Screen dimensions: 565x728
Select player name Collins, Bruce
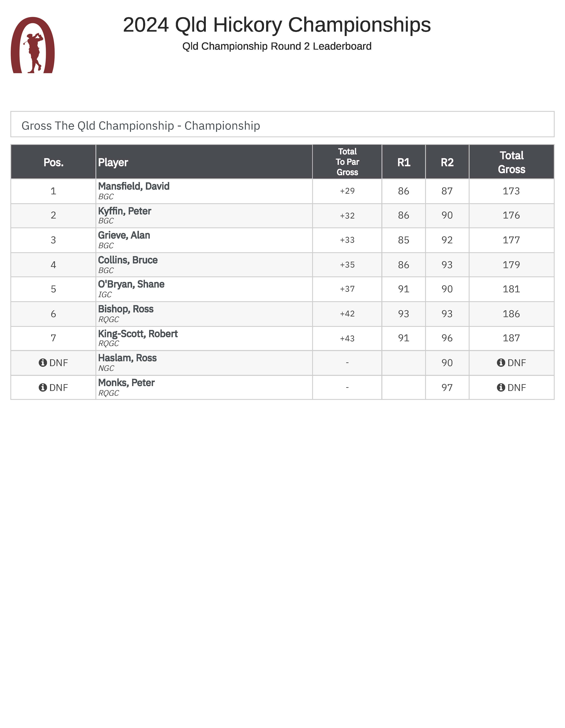[x=128, y=260]
